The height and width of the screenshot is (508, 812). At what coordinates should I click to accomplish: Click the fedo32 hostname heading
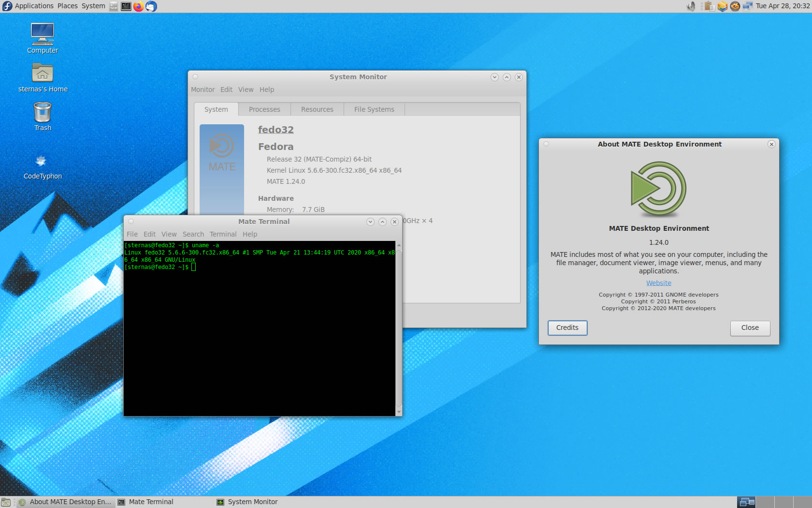275,130
